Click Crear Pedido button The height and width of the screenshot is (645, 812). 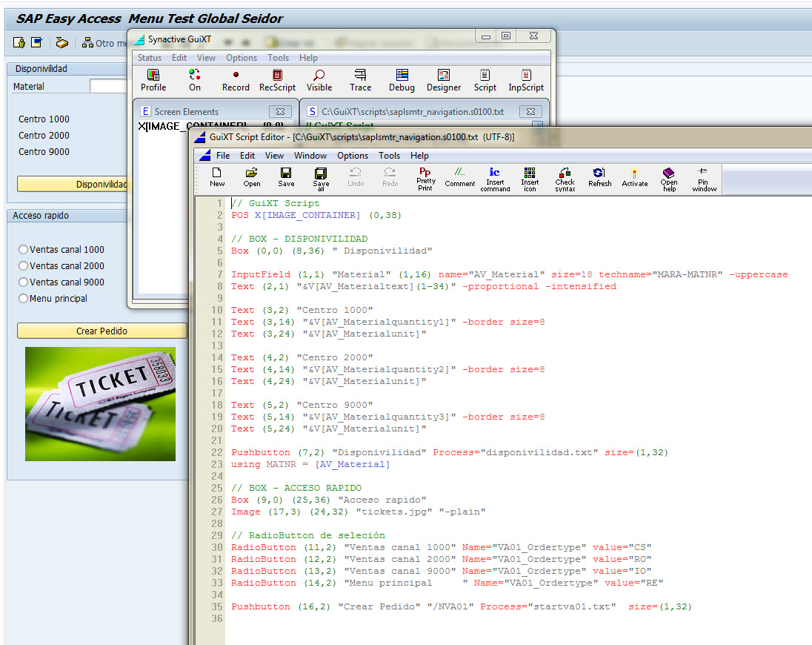101,331
